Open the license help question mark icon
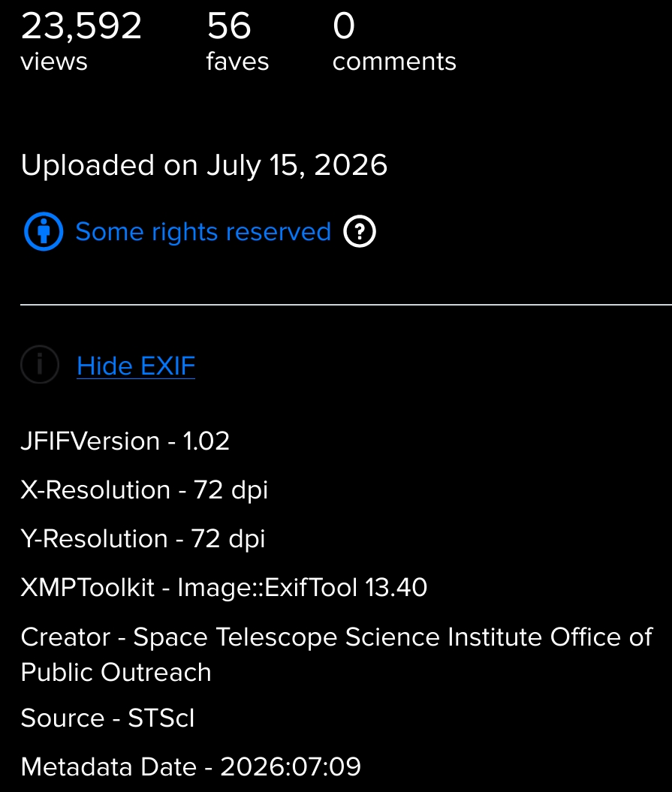The image size is (672, 792). coord(359,231)
